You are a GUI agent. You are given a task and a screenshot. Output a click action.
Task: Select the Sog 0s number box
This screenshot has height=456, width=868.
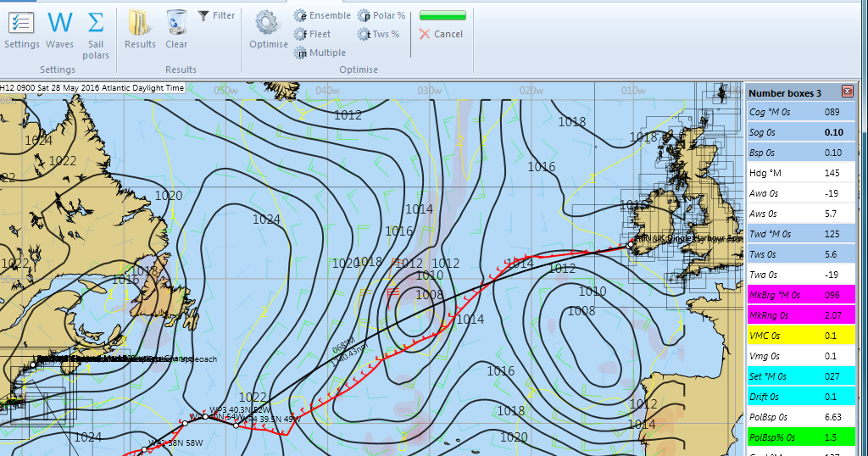tap(800, 132)
